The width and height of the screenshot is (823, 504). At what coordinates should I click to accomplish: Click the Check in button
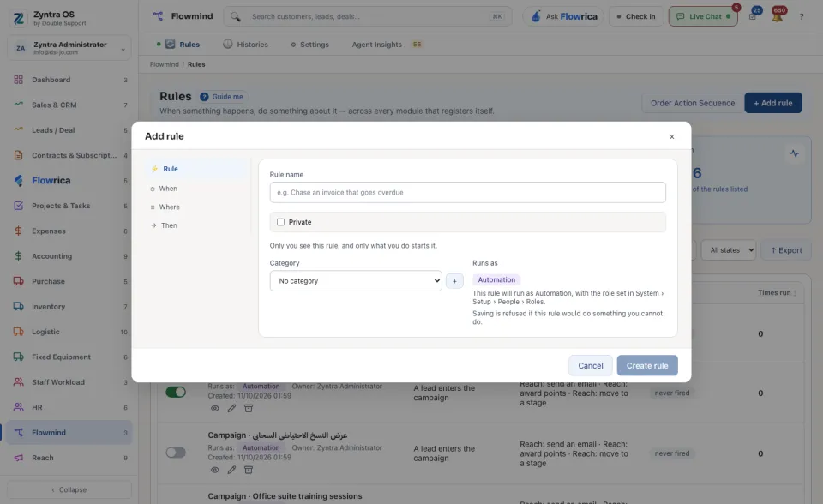point(636,17)
